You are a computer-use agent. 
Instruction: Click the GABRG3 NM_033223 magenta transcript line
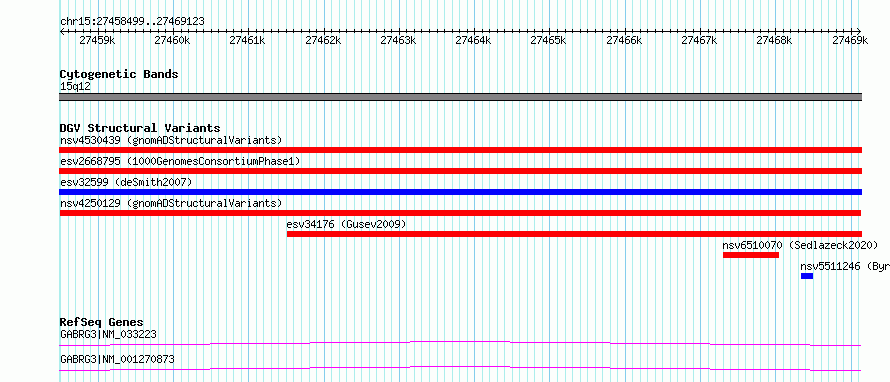pos(460,343)
